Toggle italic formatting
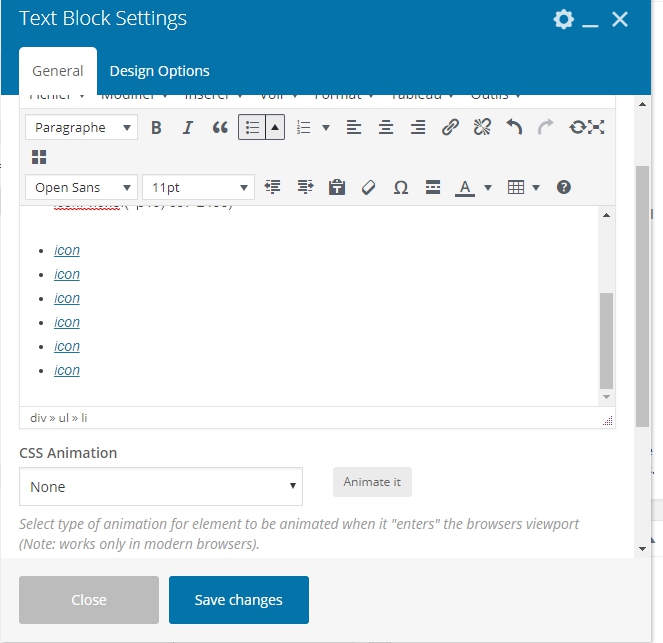 coord(188,127)
